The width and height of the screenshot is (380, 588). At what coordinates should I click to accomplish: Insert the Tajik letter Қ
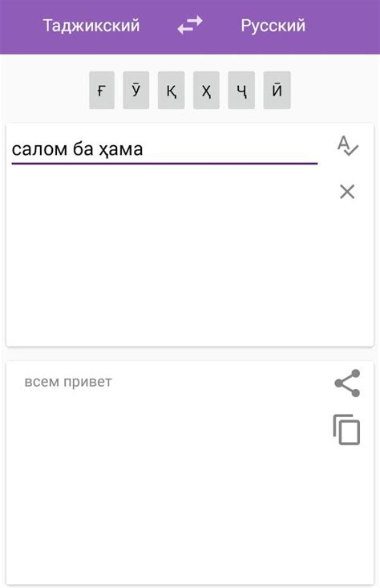172,90
